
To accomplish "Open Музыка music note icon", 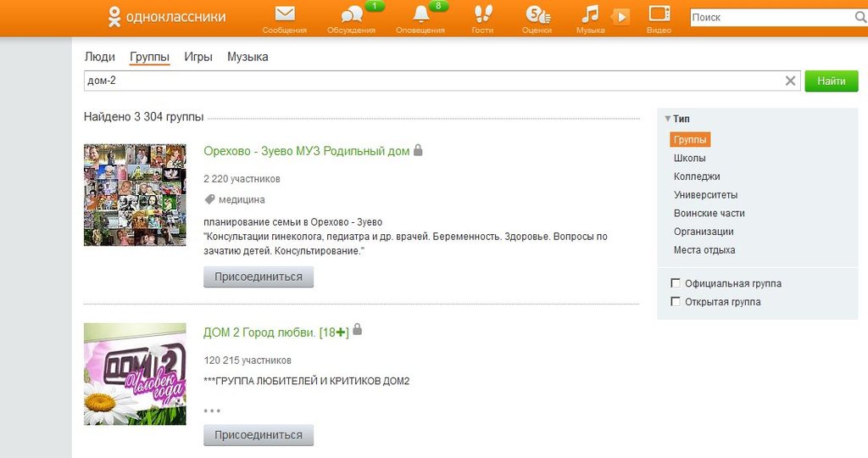I will click(590, 14).
